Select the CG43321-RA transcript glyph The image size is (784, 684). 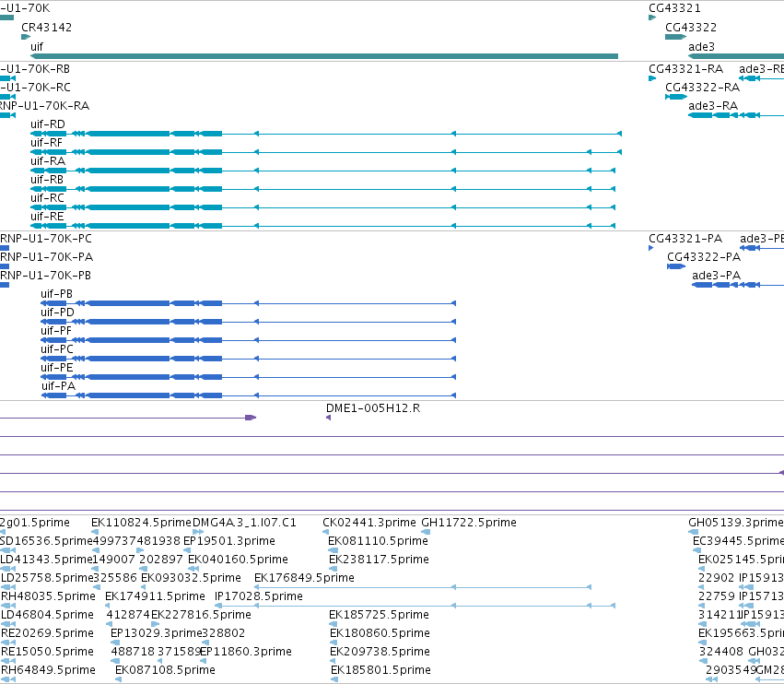pos(652,78)
